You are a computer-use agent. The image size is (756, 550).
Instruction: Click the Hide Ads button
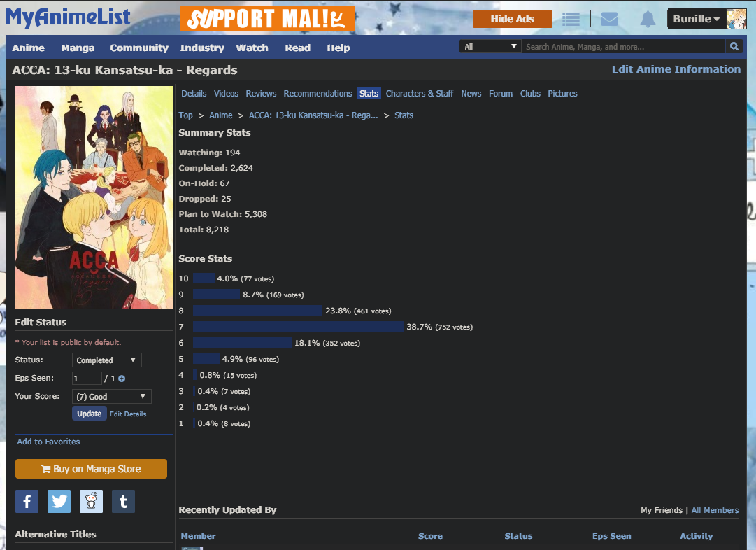(x=513, y=19)
